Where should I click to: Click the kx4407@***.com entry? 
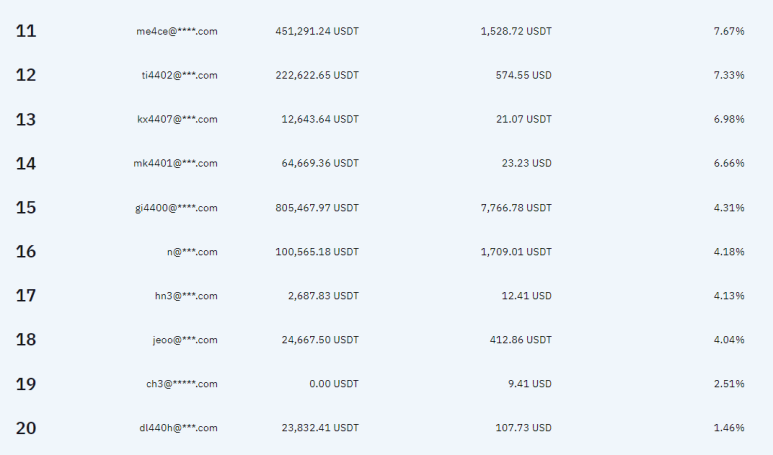(x=177, y=119)
